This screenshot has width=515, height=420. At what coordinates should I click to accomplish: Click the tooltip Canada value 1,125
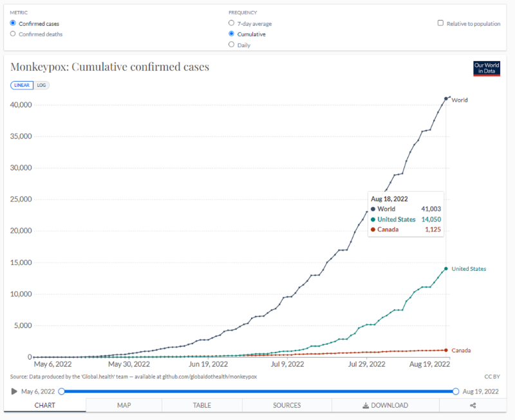point(433,230)
